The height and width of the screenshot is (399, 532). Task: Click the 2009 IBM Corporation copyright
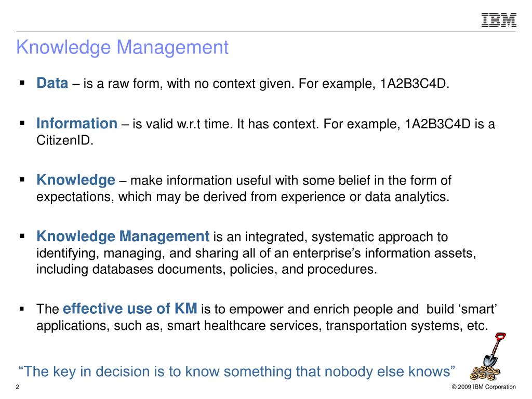(484, 387)
